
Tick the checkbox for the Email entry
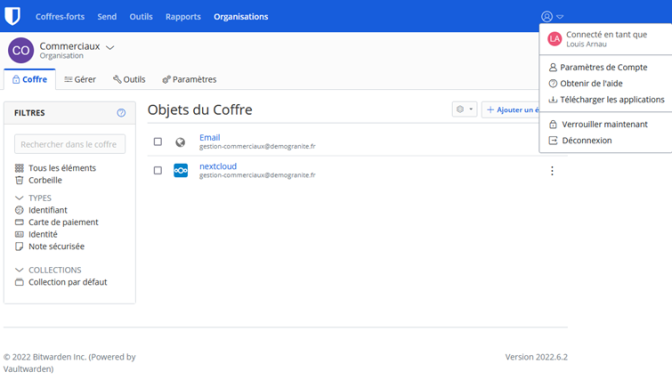click(158, 142)
